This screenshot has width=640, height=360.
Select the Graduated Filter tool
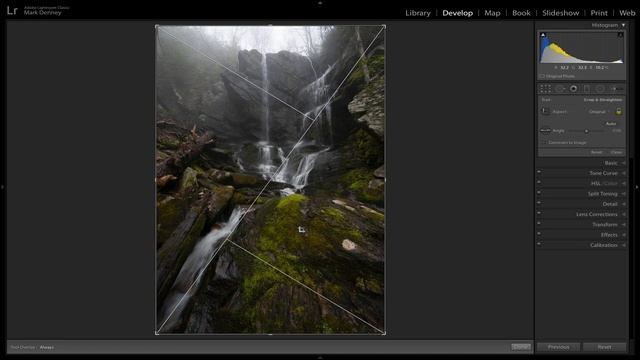(587, 89)
